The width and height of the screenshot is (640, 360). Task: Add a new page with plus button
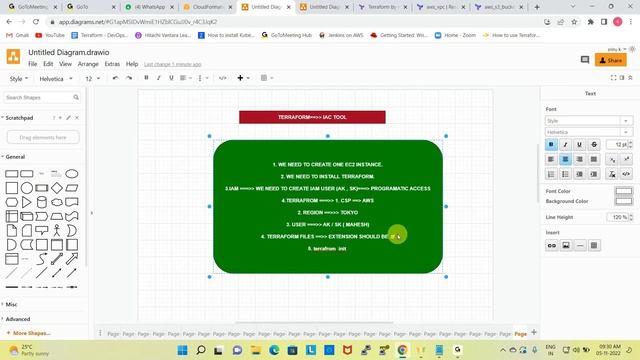click(534, 332)
